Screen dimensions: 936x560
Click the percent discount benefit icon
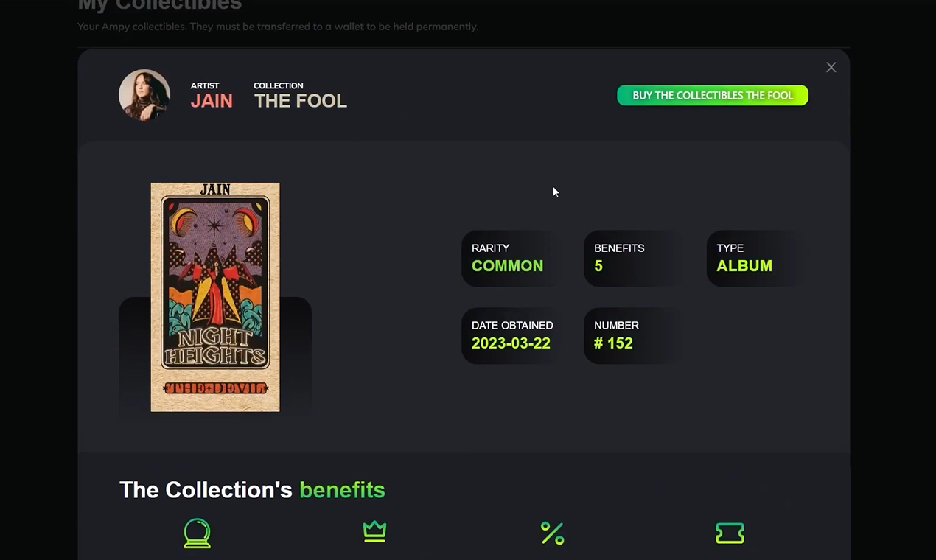click(552, 533)
